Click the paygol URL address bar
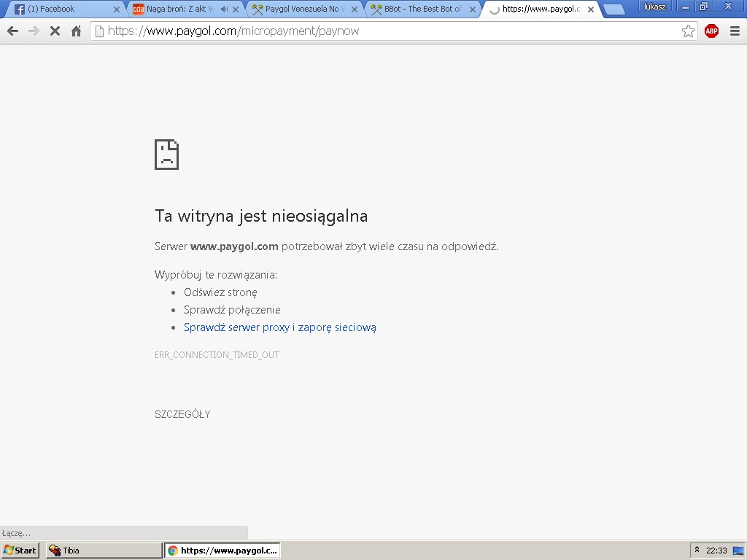 387,31
